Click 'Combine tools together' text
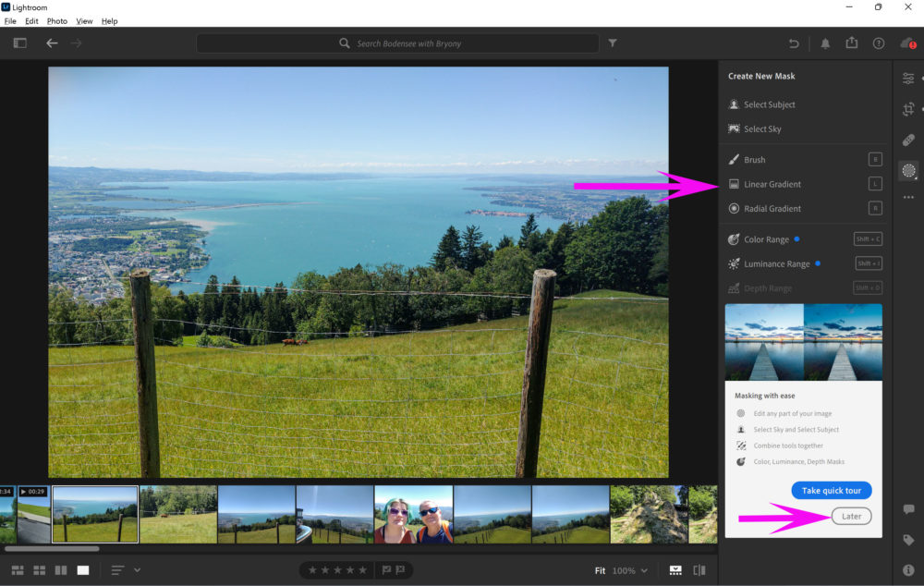 (788, 446)
